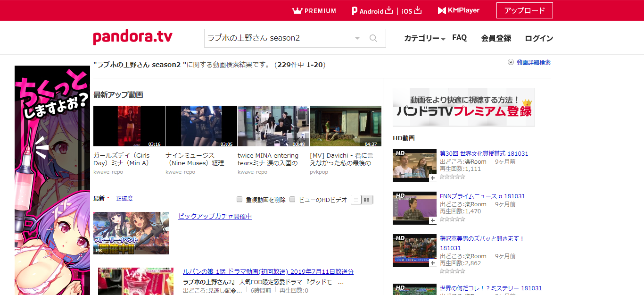Image resolution: width=644 pixels, height=295 pixels.
Task: Open FNNプライムニュース α 181031 link
Action: coord(482,196)
